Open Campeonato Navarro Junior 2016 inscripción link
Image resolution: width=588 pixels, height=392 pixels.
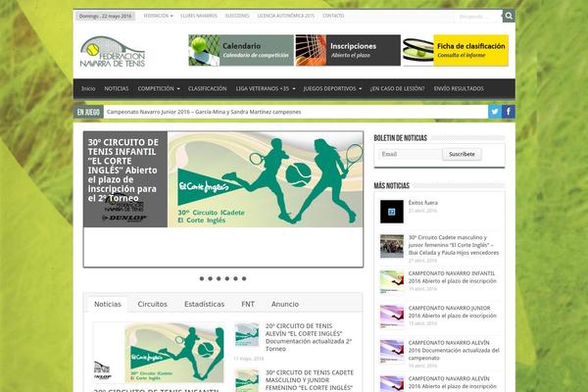[x=452, y=312]
